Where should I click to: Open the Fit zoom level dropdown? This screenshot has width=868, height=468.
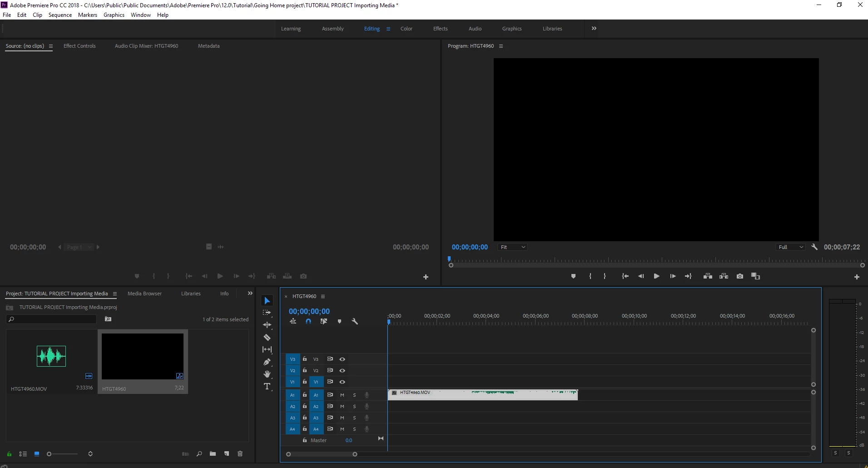[512, 247]
